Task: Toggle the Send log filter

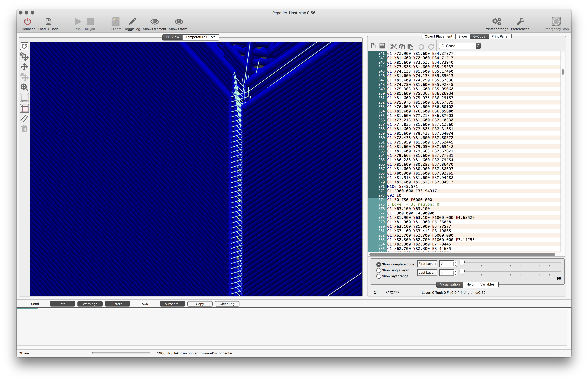Action: (35, 304)
